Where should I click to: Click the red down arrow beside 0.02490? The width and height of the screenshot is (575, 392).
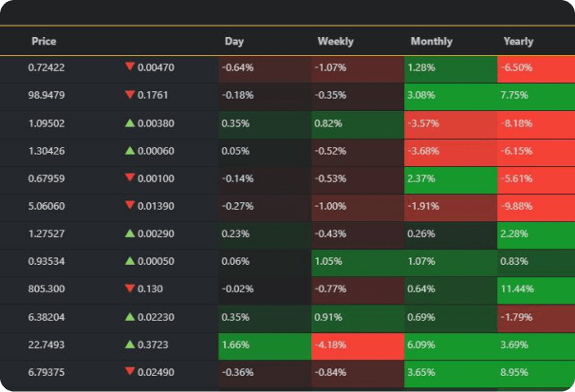[x=129, y=371]
